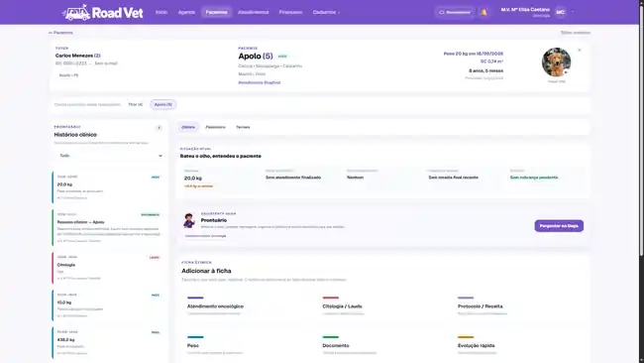Open the 20,0 kg weight history entry
The width and height of the screenshot is (644, 363).
pyautogui.click(x=109, y=187)
